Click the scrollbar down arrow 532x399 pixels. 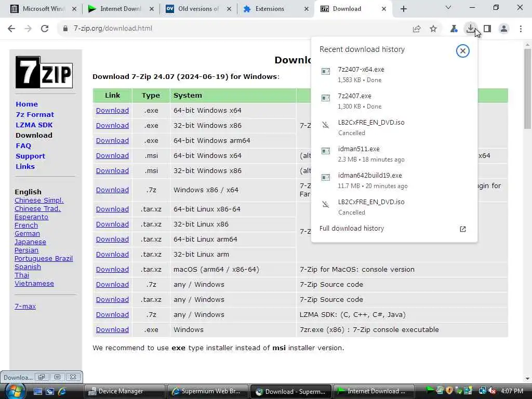point(527,379)
